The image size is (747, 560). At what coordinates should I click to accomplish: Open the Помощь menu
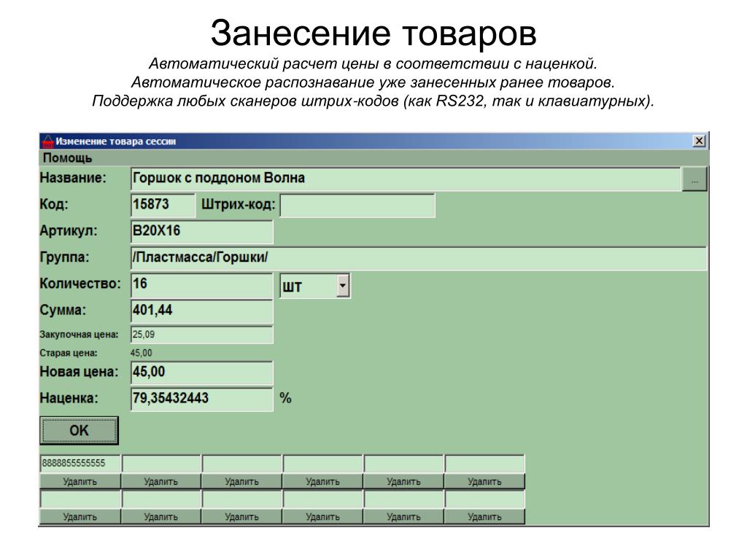67,158
